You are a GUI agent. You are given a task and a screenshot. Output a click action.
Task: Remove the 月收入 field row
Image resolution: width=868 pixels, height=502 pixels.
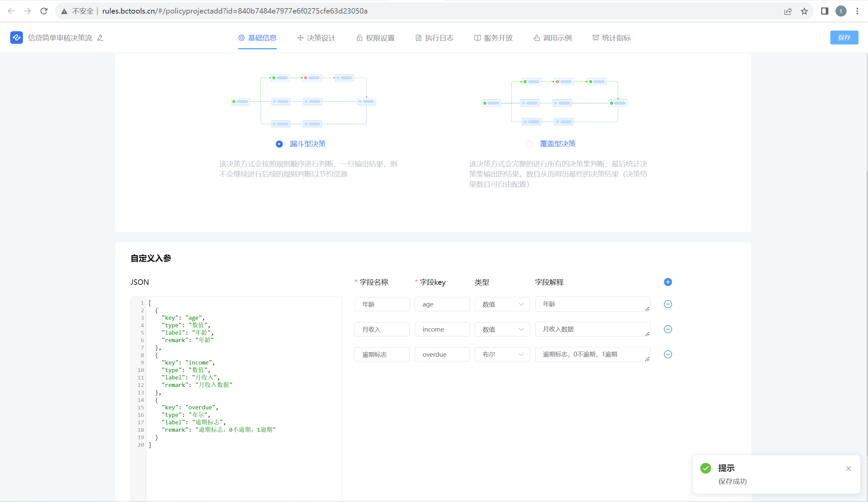point(668,329)
